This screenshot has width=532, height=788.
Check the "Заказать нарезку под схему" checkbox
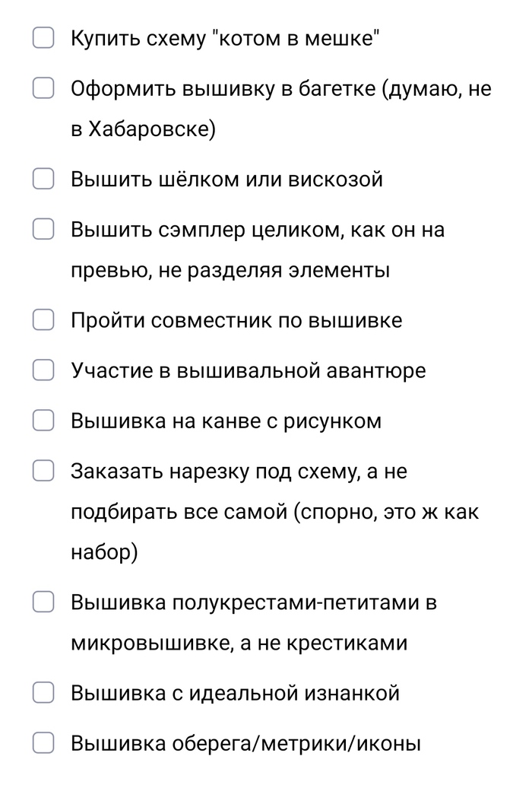coord(43,471)
